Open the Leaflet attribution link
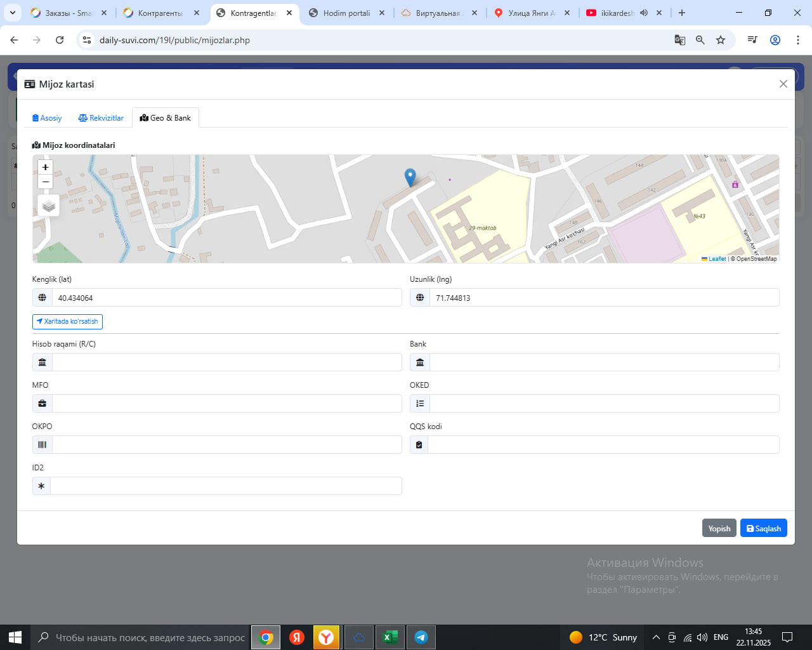812x650 pixels. 717,259
